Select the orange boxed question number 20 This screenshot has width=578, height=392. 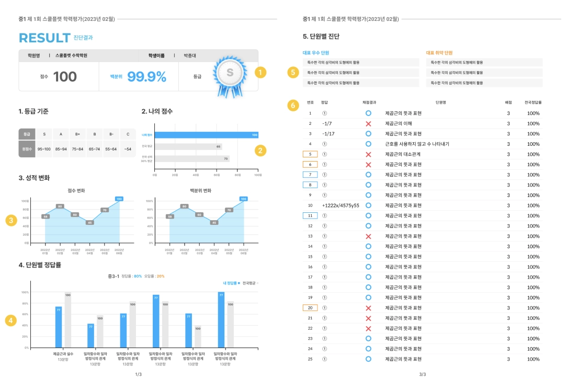[x=310, y=308]
